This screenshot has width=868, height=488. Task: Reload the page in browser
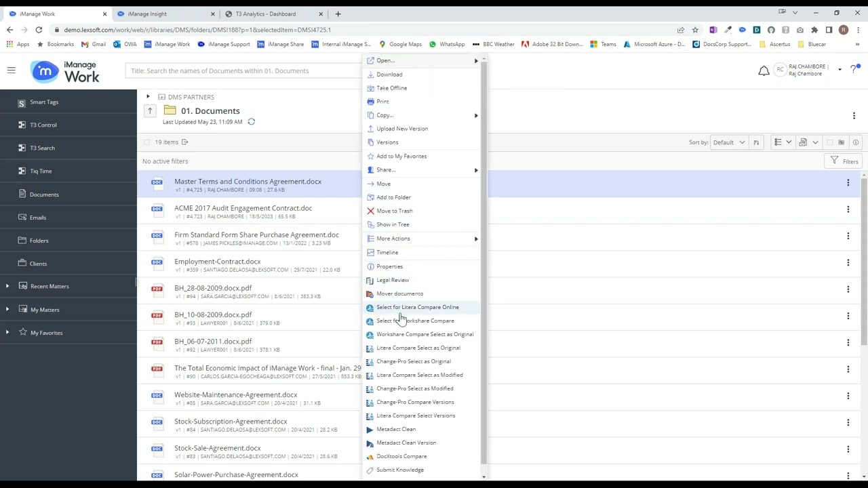coord(39,30)
